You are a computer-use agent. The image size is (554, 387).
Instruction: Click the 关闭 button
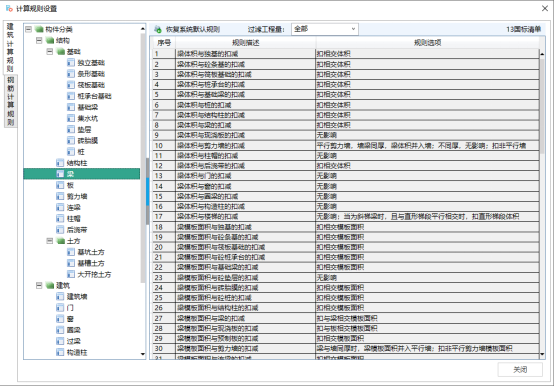coord(520,370)
